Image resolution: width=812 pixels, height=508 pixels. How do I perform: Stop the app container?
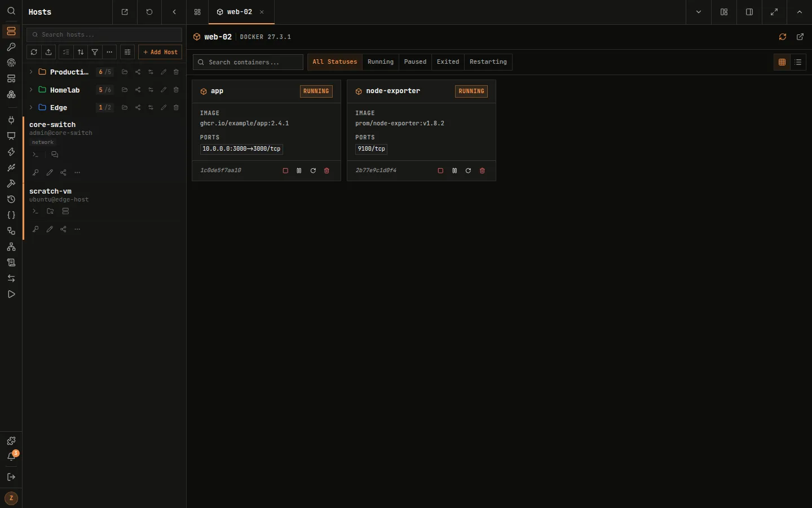(285, 170)
